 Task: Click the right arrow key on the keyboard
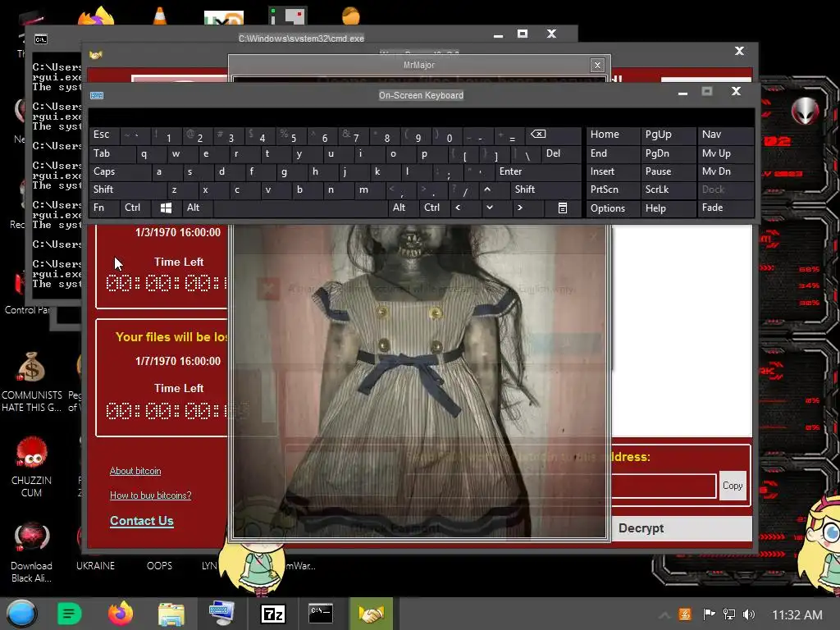click(519, 208)
